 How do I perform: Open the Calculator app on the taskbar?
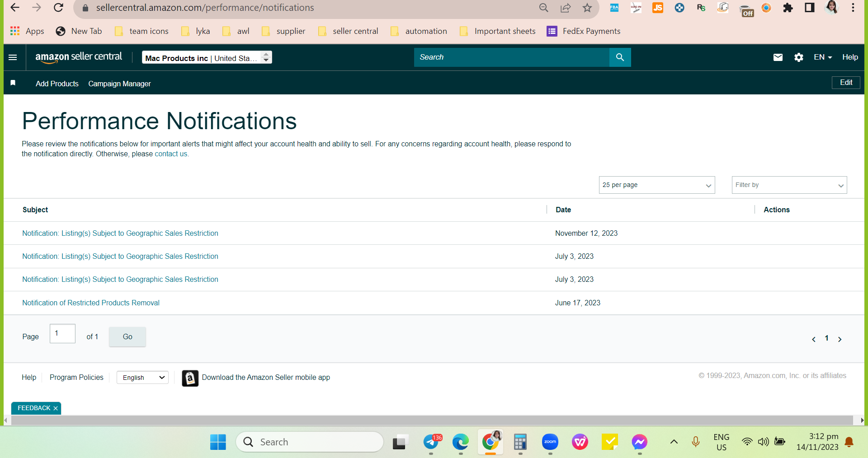[520, 442]
